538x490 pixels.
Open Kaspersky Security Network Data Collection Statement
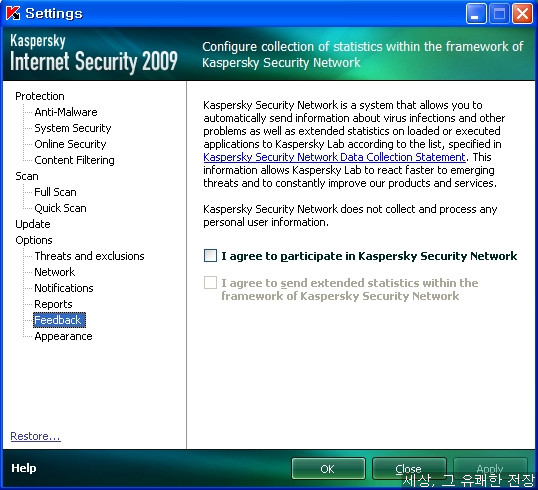[334, 157]
